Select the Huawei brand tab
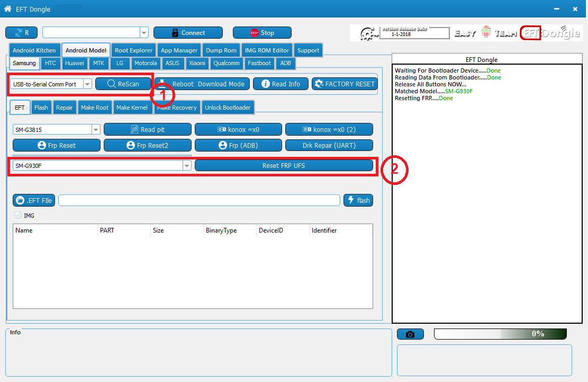588x382 pixels. (74, 63)
